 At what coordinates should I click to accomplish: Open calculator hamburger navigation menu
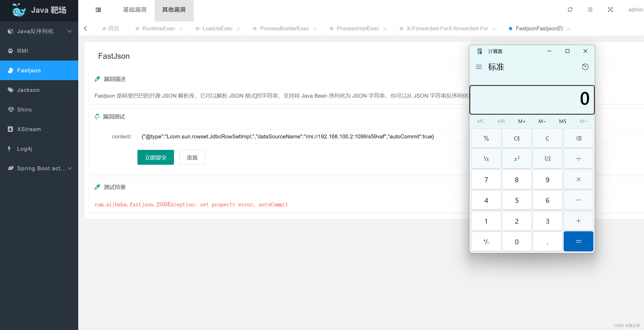(x=479, y=67)
